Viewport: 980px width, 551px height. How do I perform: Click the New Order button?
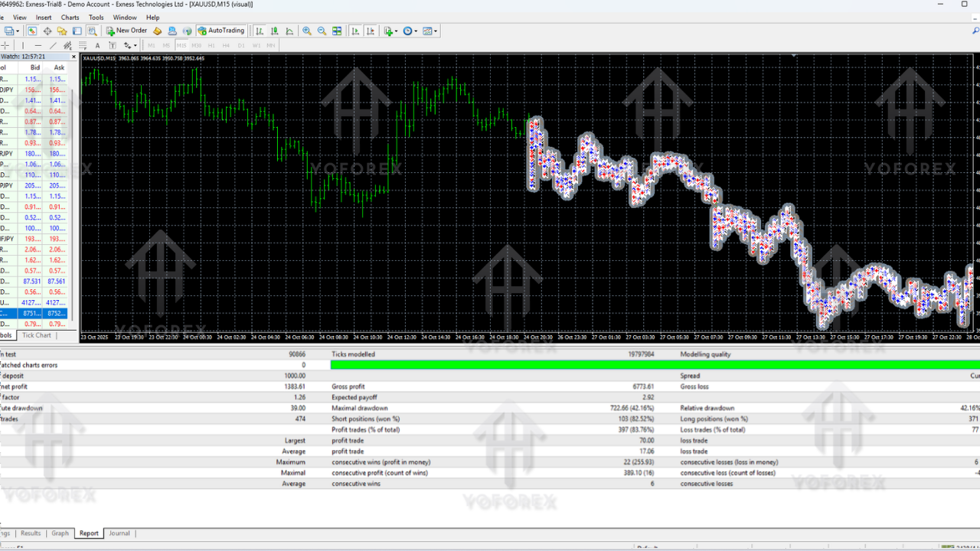click(x=126, y=31)
